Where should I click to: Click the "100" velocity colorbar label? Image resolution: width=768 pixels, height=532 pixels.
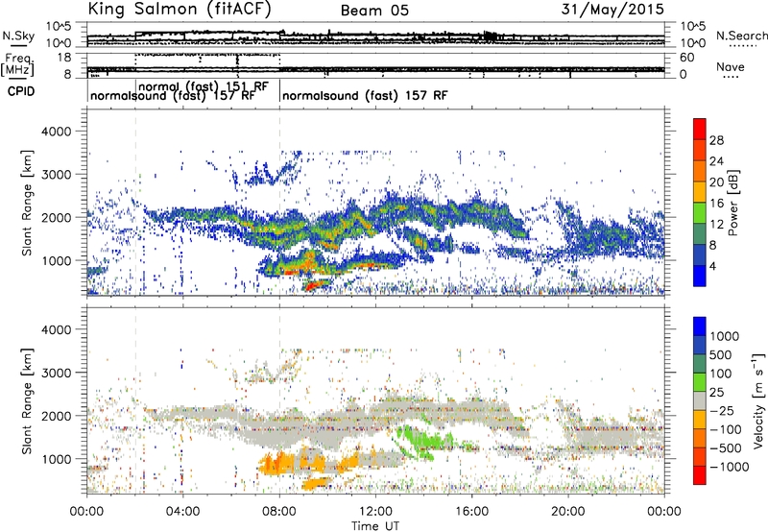[721, 374]
